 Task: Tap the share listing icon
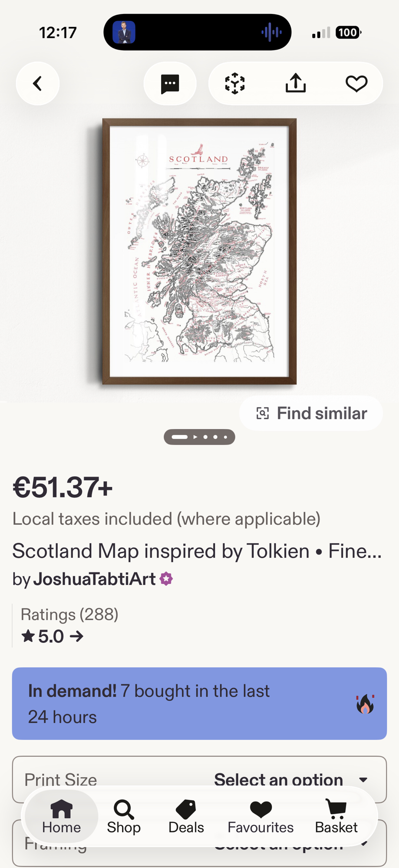[296, 83]
